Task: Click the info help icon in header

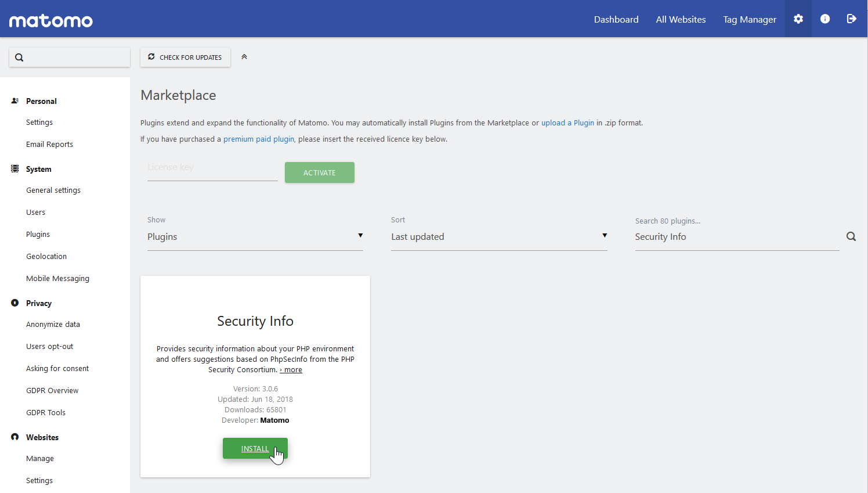Action: (x=825, y=19)
